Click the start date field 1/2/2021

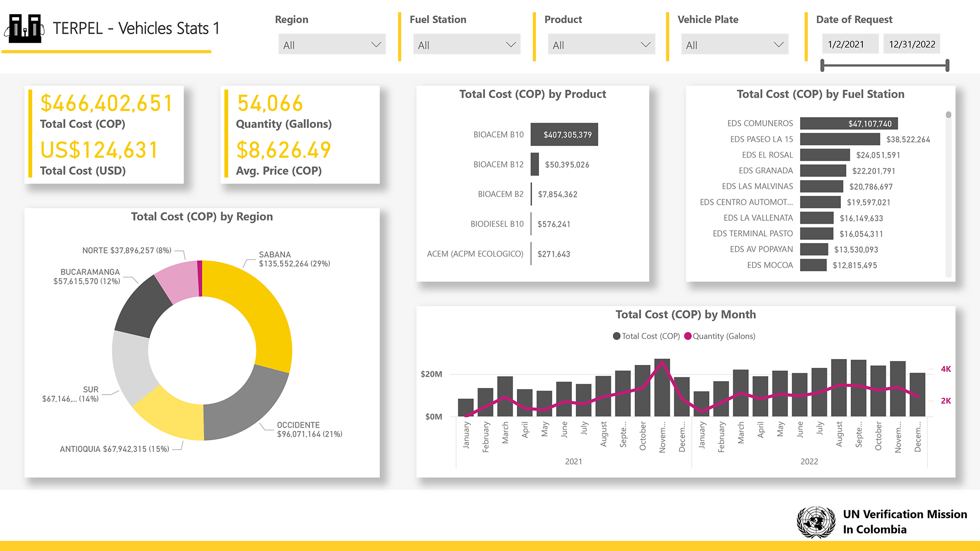(x=850, y=44)
